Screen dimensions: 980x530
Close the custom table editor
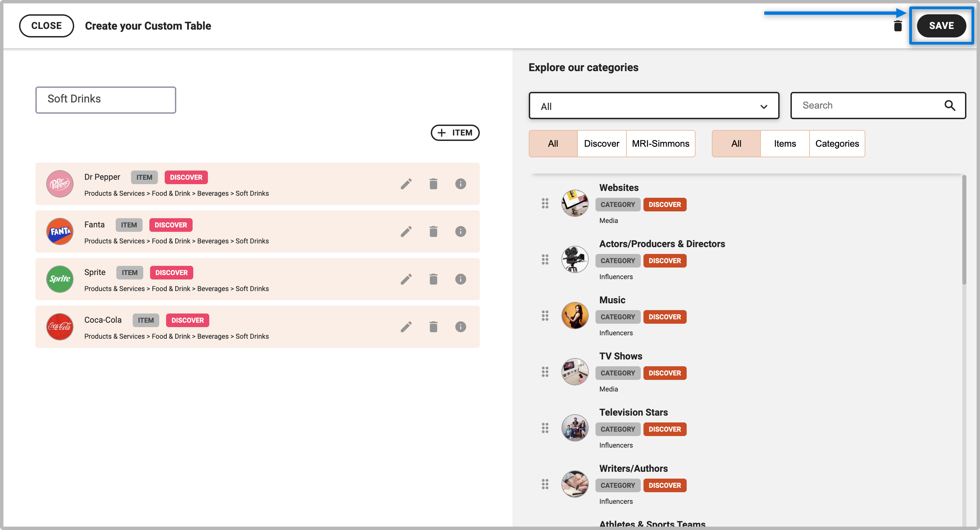click(46, 26)
